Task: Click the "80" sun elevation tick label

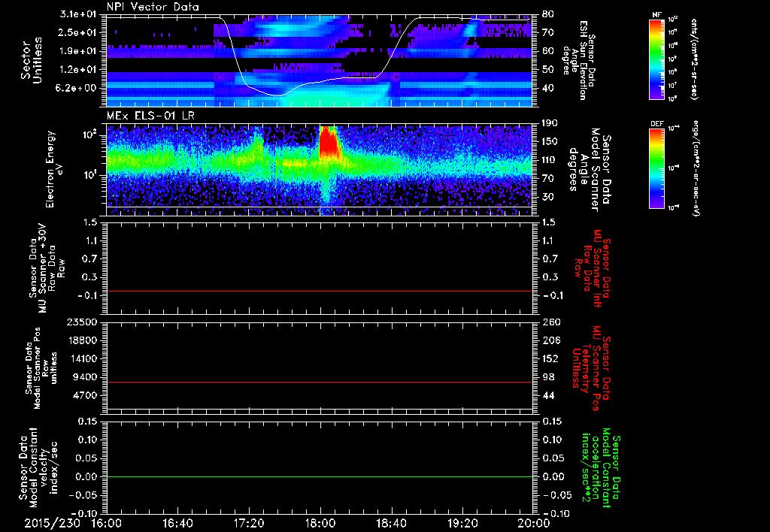Action: click(548, 14)
